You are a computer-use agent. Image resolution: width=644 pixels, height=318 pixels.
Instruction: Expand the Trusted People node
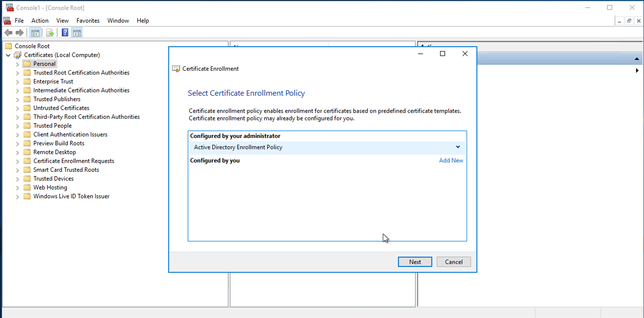[x=17, y=126]
